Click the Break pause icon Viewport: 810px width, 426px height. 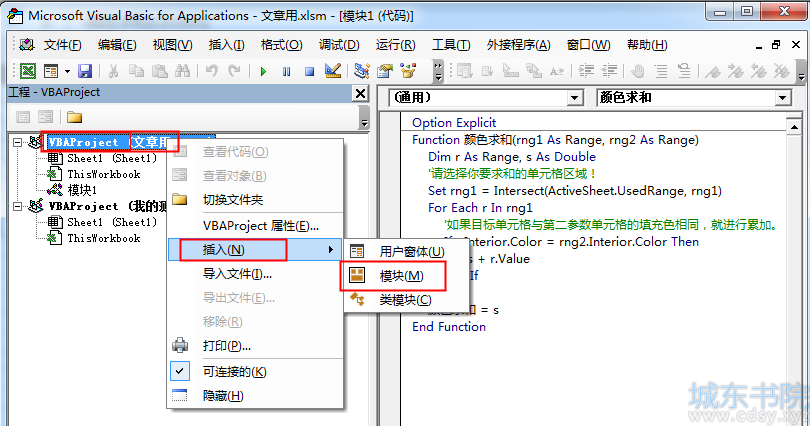pyautogui.click(x=286, y=71)
